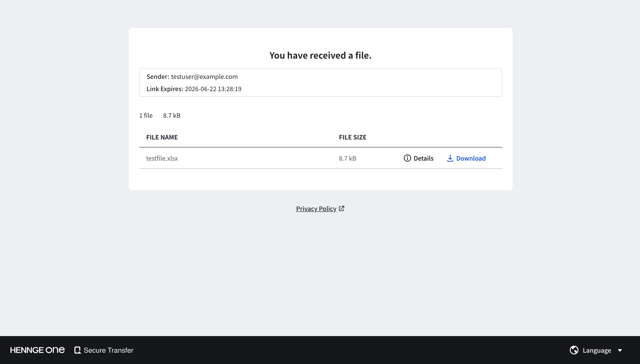Click the Sender label
The height and width of the screenshot is (364, 640).
click(x=158, y=77)
